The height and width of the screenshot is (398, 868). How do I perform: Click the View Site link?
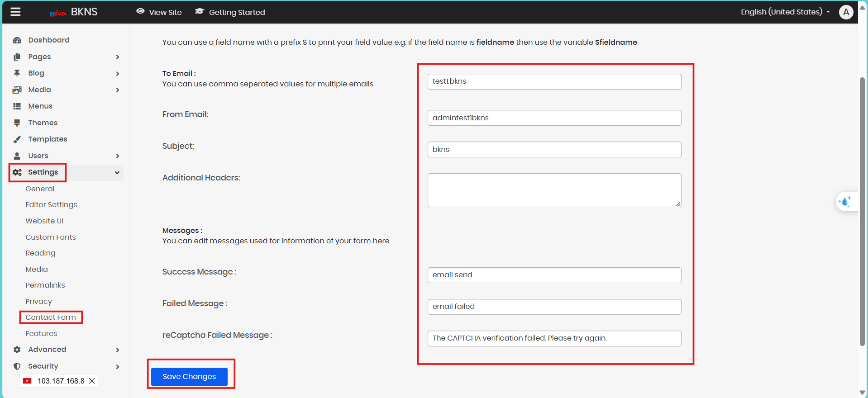[165, 12]
